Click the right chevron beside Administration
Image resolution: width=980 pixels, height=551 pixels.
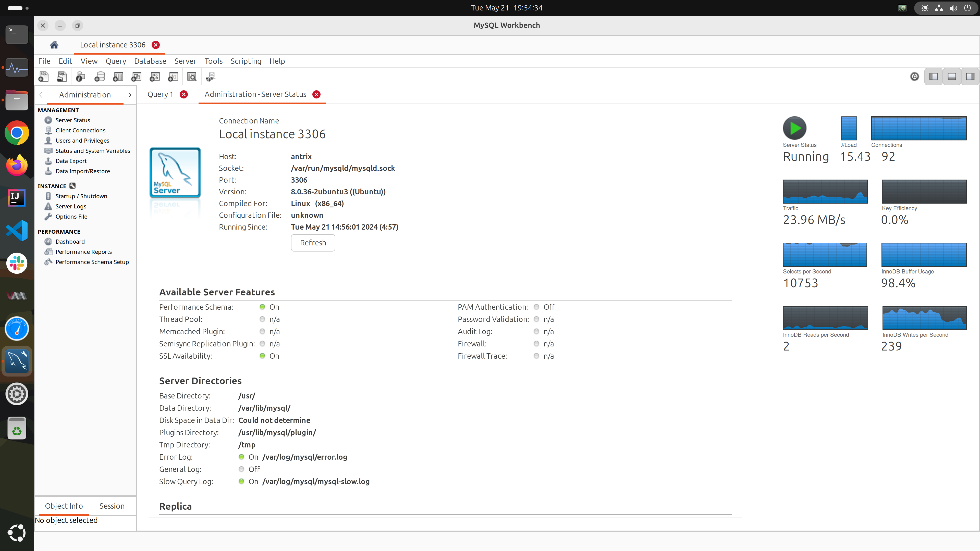click(x=130, y=95)
